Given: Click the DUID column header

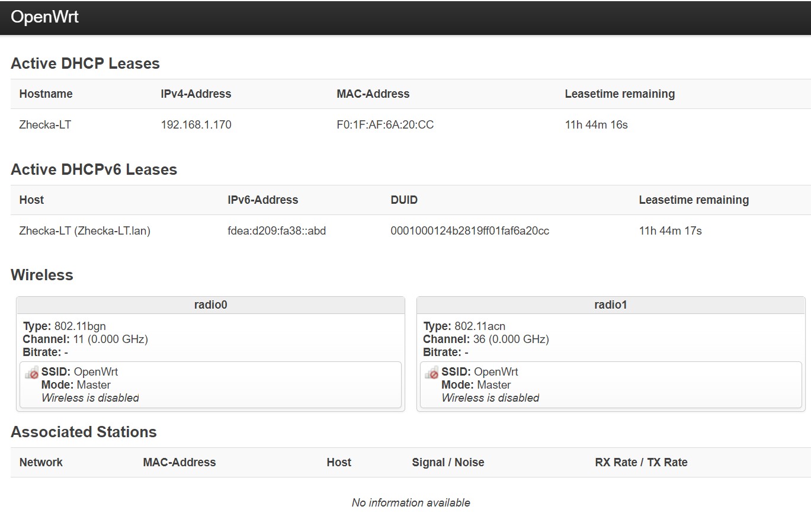Looking at the screenshot, I should click(x=404, y=200).
